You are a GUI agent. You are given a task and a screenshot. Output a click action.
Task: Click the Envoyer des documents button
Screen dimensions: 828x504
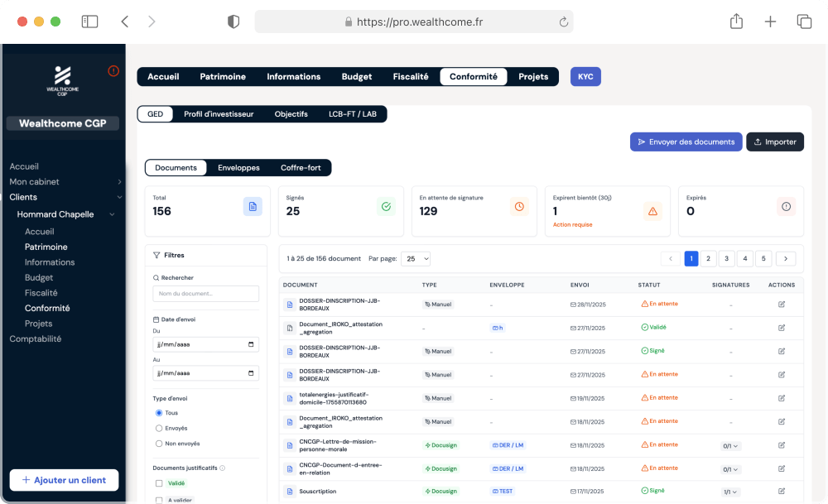tap(686, 142)
